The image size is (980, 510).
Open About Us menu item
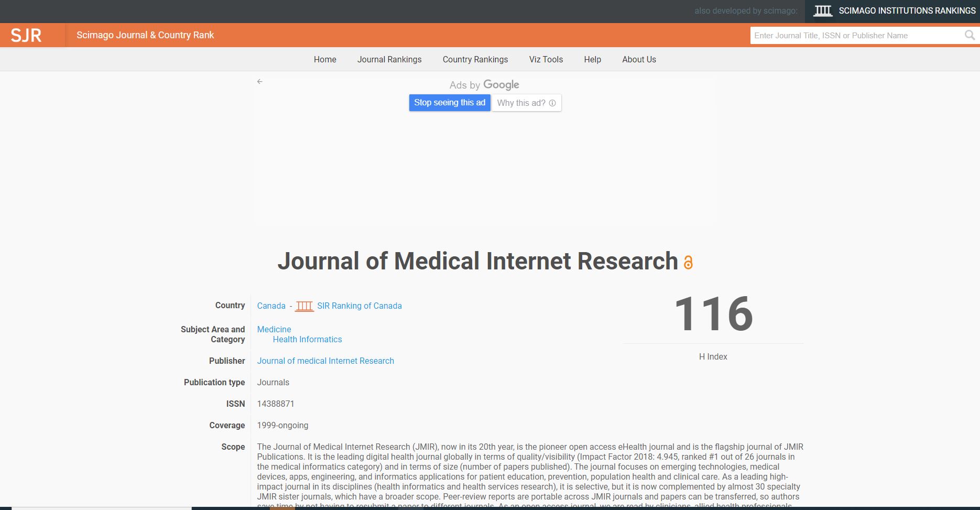pos(639,60)
